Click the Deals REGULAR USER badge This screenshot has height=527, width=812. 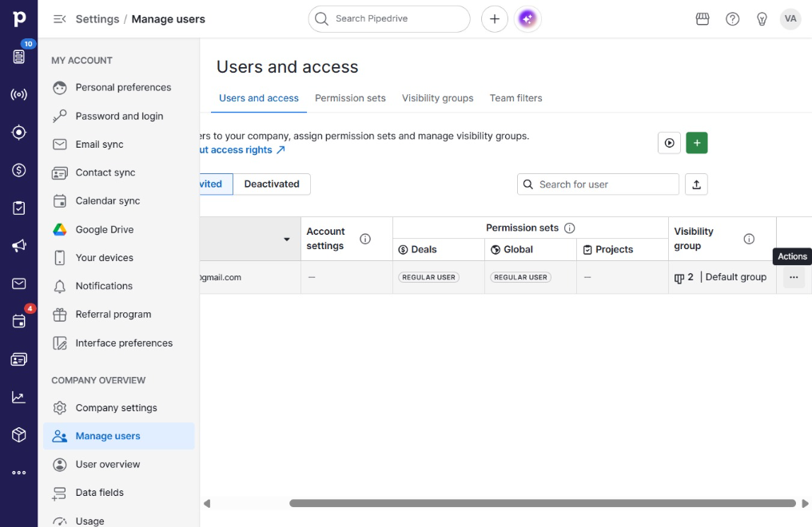[x=429, y=278]
